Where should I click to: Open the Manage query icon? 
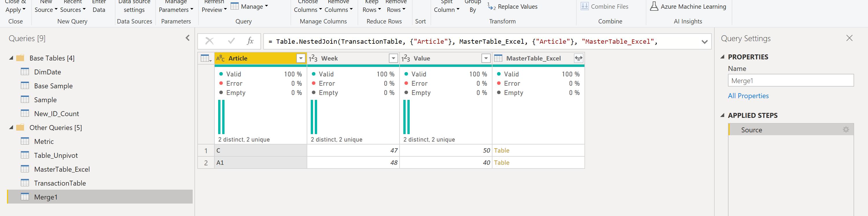coord(235,6)
